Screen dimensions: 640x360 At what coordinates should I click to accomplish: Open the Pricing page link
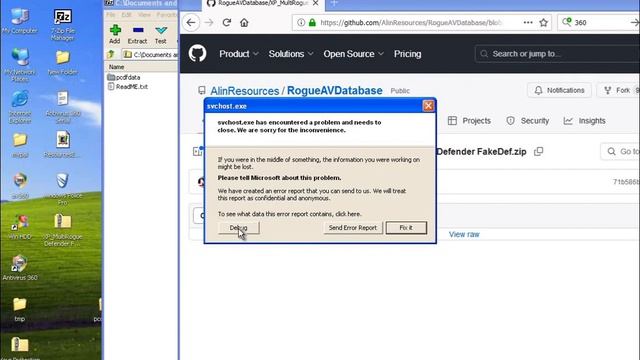407,54
